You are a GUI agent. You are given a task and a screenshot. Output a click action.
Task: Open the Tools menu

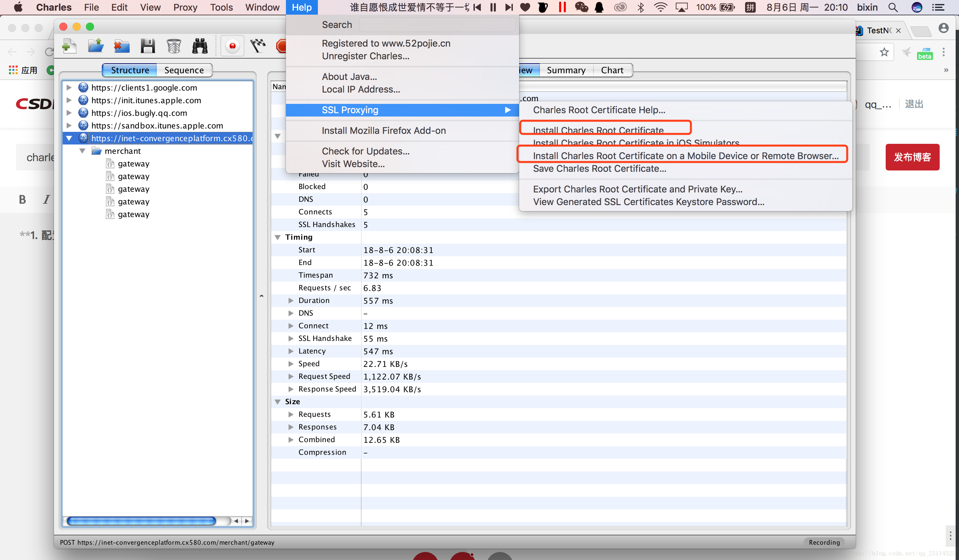pos(222,7)
